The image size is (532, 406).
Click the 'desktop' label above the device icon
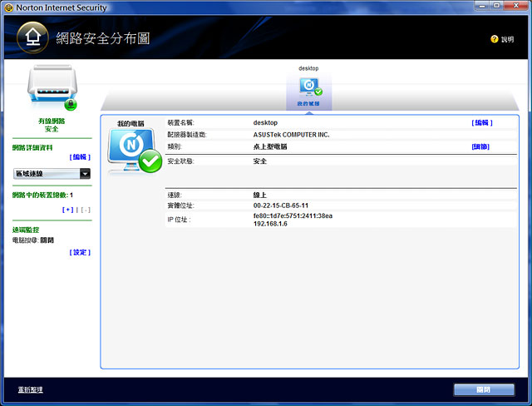(x=308, y=68)
